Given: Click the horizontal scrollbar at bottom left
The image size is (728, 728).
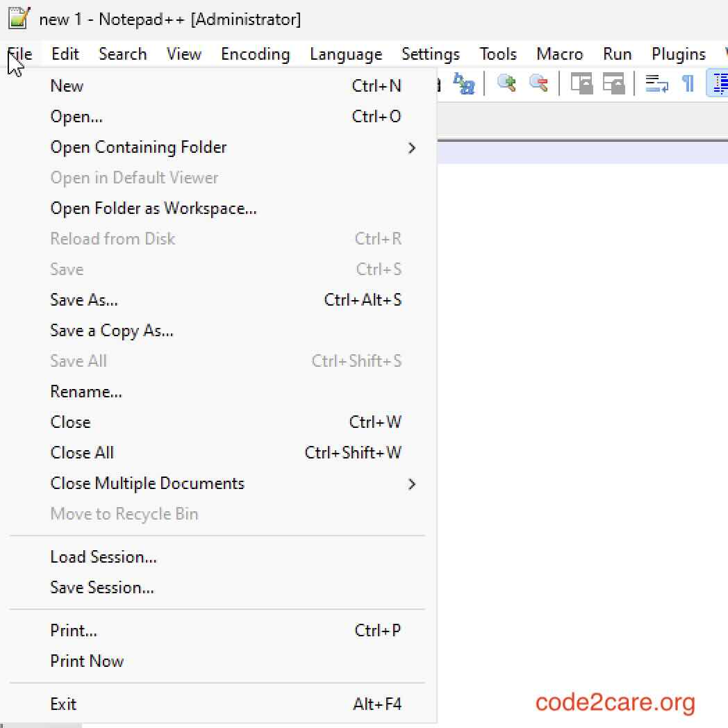Looking at the screenshot, I should coord(38,725).
